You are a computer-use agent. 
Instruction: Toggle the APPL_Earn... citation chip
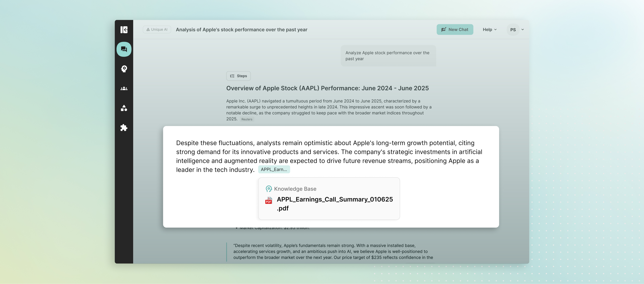point(274,169)
